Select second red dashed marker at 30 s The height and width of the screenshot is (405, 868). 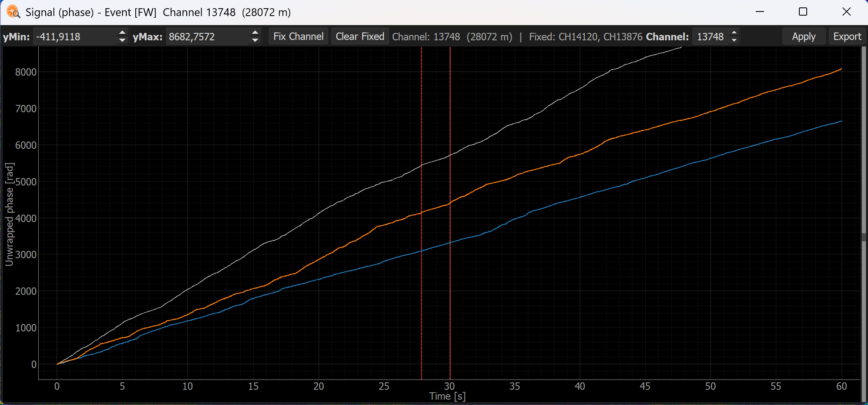coord(450,213)
